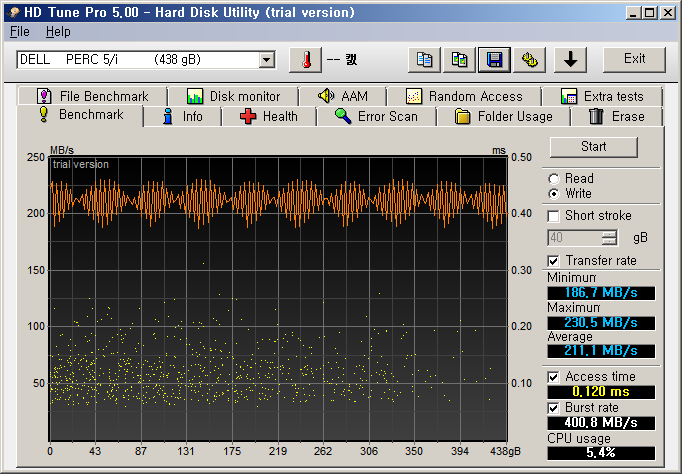Click the short stroke spinner arrows
The width and height of the screenshot is (682, 474).
point(609,237)
